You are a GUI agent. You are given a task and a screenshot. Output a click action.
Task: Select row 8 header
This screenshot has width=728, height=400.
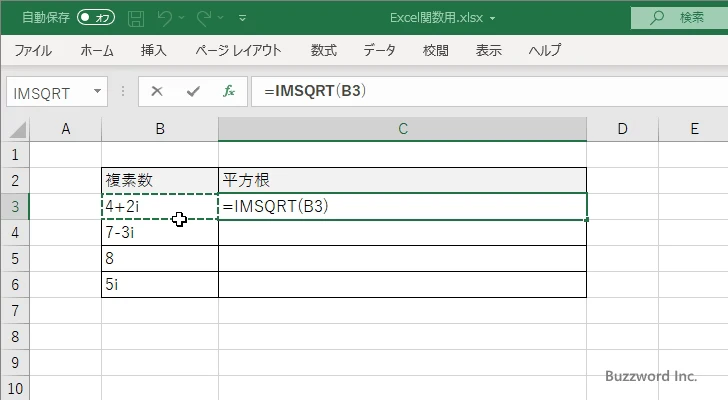point(15,336)
